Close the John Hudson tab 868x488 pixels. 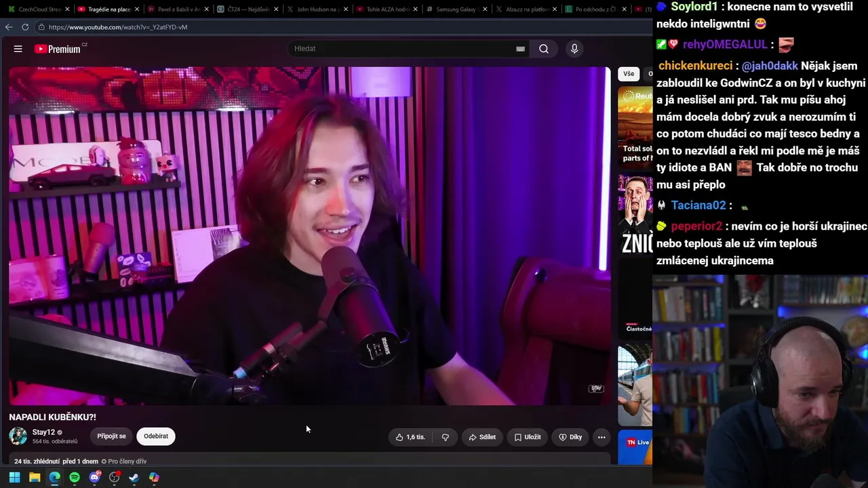345,9
